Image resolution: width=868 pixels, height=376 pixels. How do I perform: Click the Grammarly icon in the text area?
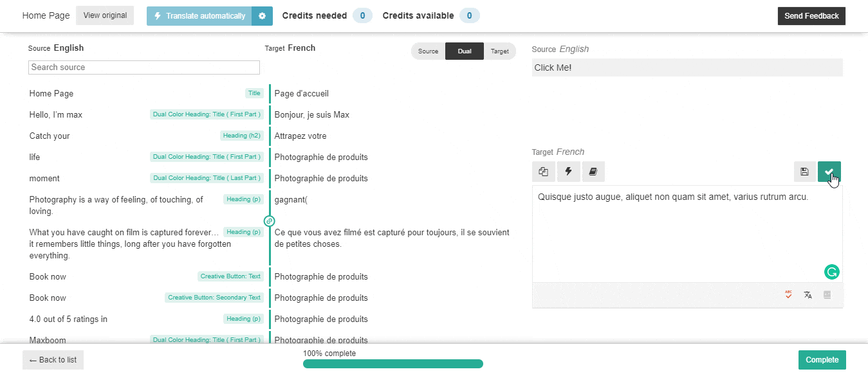(x=831, y=272)
